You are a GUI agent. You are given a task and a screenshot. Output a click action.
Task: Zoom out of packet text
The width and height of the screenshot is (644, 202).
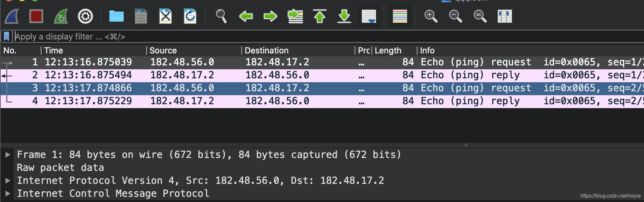[455, 16]
